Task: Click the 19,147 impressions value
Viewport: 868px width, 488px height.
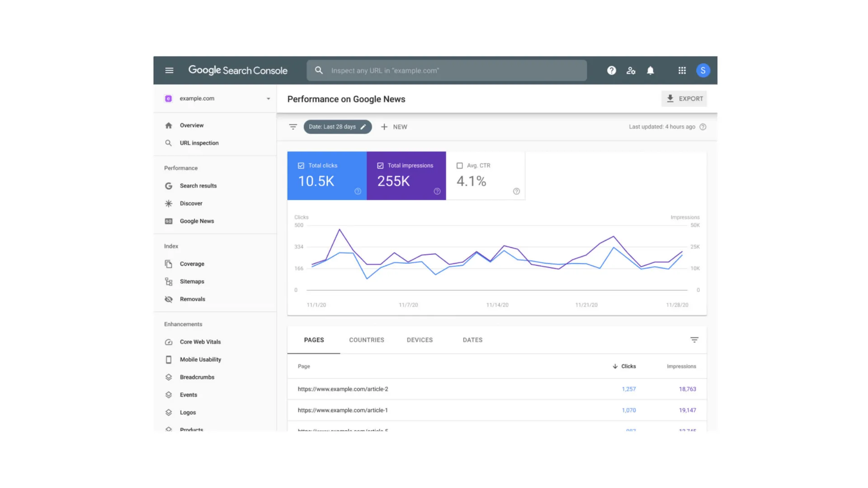Action: [x=687, y=410]
